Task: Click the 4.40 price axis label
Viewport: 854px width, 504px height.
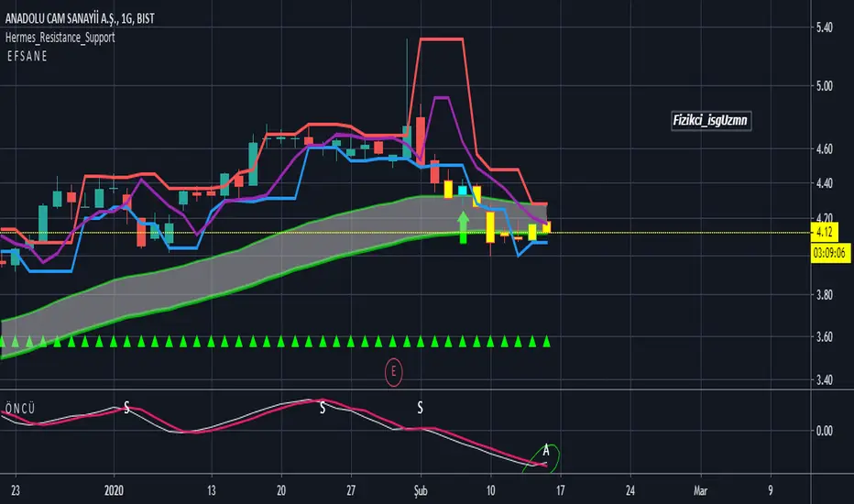Action: 824,183
